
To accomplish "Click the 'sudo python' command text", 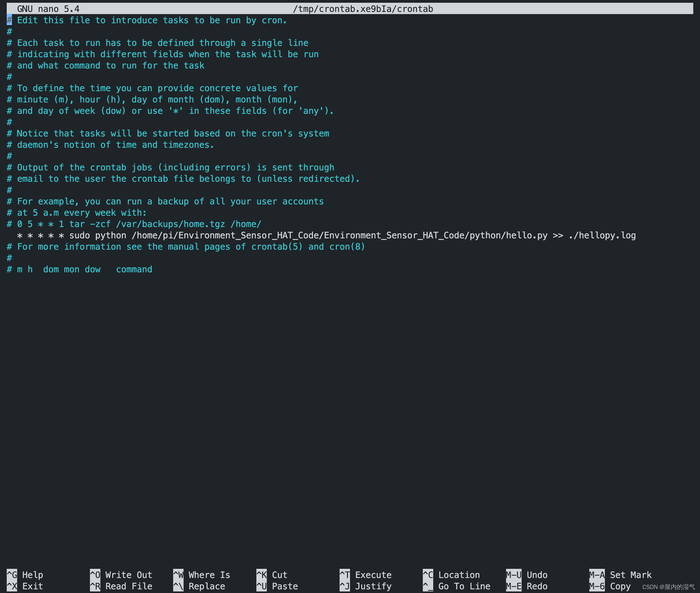I will coord(98,236).
